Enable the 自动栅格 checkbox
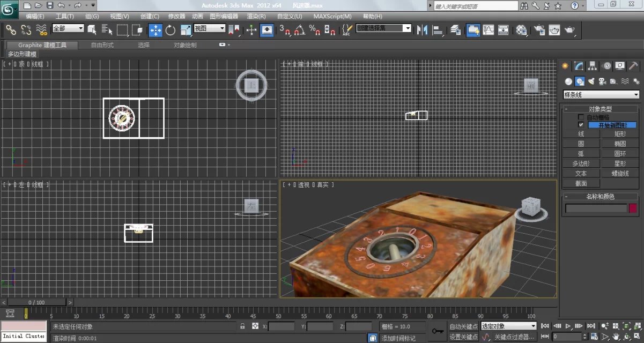Viewport: 644px width, 343px height. pos(581,117)
